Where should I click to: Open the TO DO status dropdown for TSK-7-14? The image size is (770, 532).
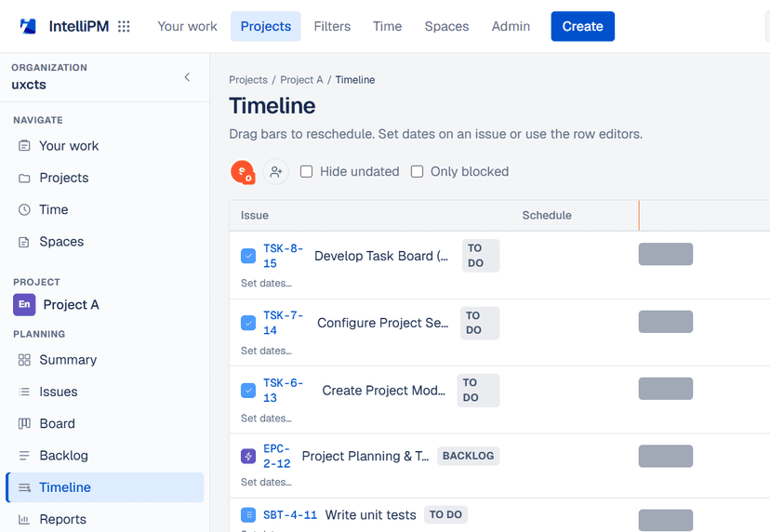point(480,324)
